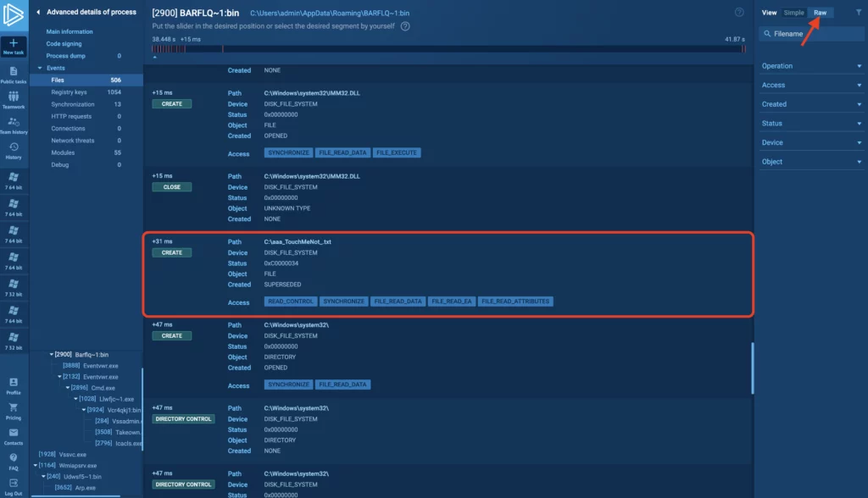
Task: Select Registry keys events list
Action: click(69, 92)
